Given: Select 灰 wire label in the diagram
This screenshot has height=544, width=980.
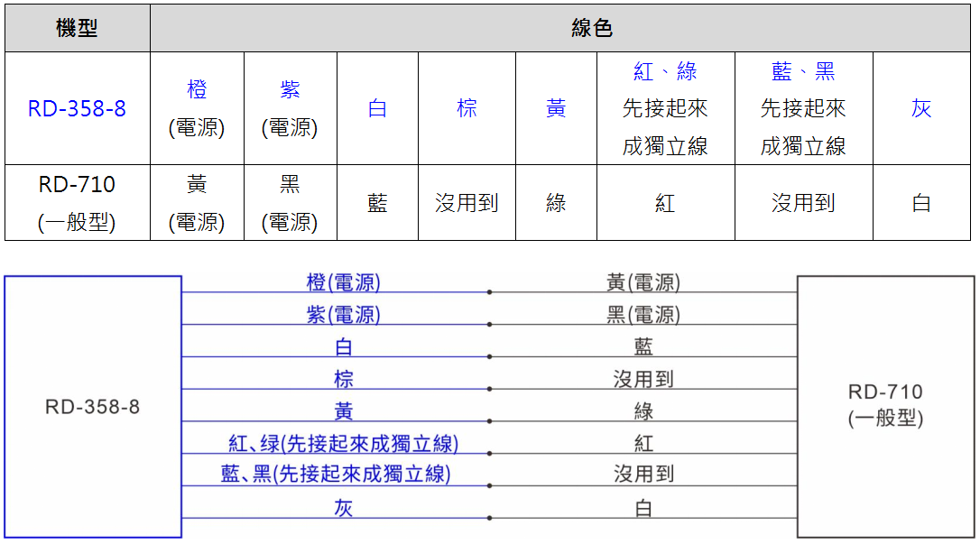Looking at the screenshot, I should click(344, 508).
